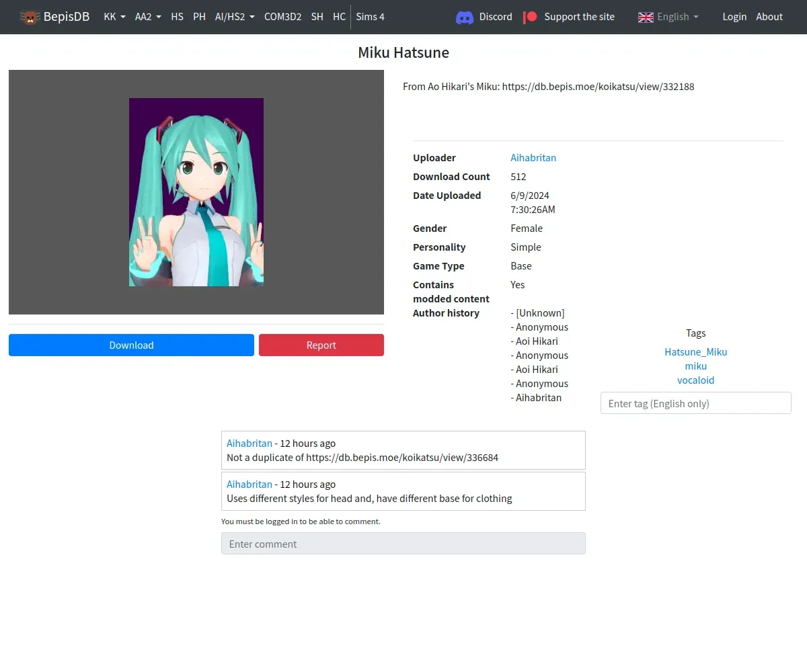Click the Enter comment text box
The width and height of the screenshot is (807, 672).
click(403, 544)
